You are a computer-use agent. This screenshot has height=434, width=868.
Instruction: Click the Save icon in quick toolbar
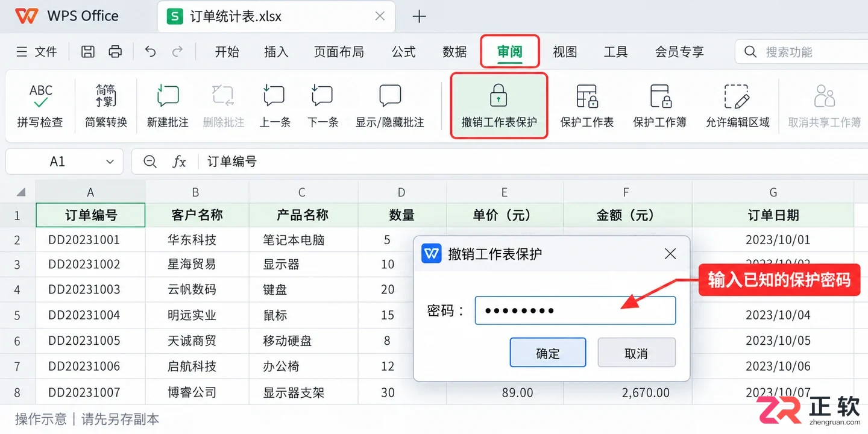tap(88, 52)
